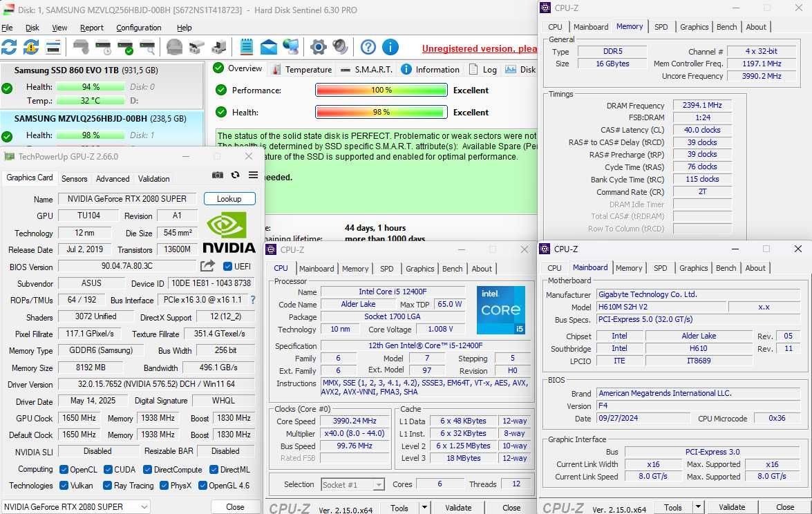
Task: Click Validate in CPU-Z CPU window
Action: point(458,508)
